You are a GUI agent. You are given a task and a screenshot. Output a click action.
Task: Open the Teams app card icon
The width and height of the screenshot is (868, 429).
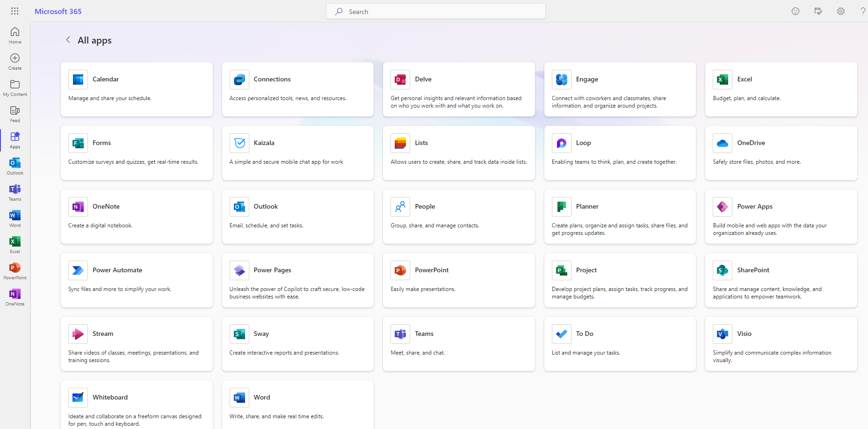[x=400, y=334]
